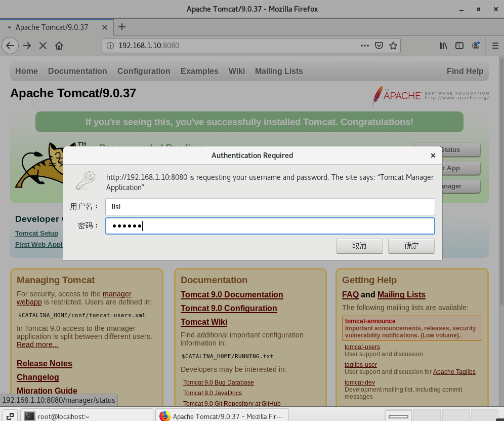Stop loading the page with X icon

(43, 46)
